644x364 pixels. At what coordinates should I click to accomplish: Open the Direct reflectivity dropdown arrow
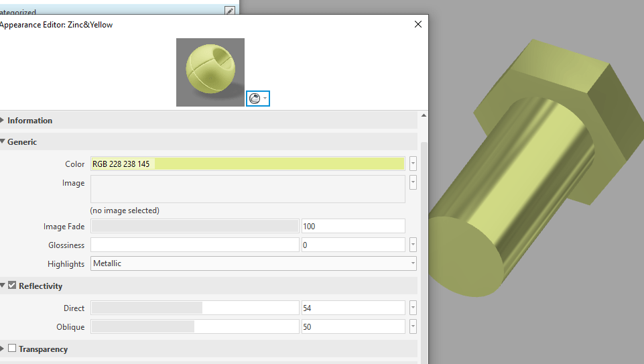point(413,308)
